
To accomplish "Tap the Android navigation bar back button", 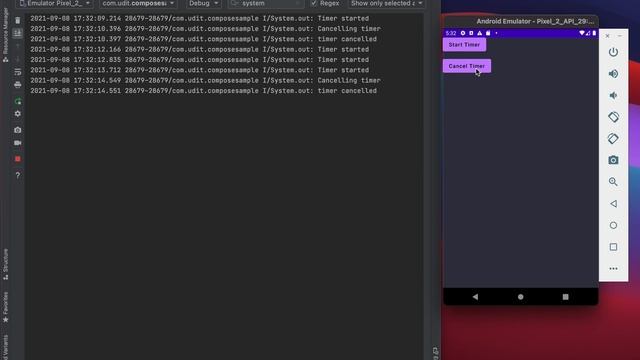I will click(475, 297).
